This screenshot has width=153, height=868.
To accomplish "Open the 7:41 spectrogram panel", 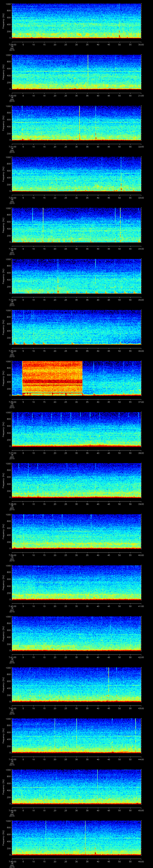I will [76, 633].
